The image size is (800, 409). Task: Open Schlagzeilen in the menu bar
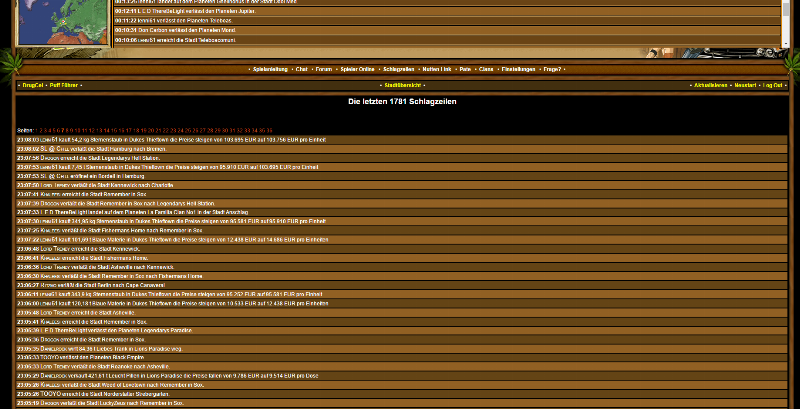coord(398,69)
